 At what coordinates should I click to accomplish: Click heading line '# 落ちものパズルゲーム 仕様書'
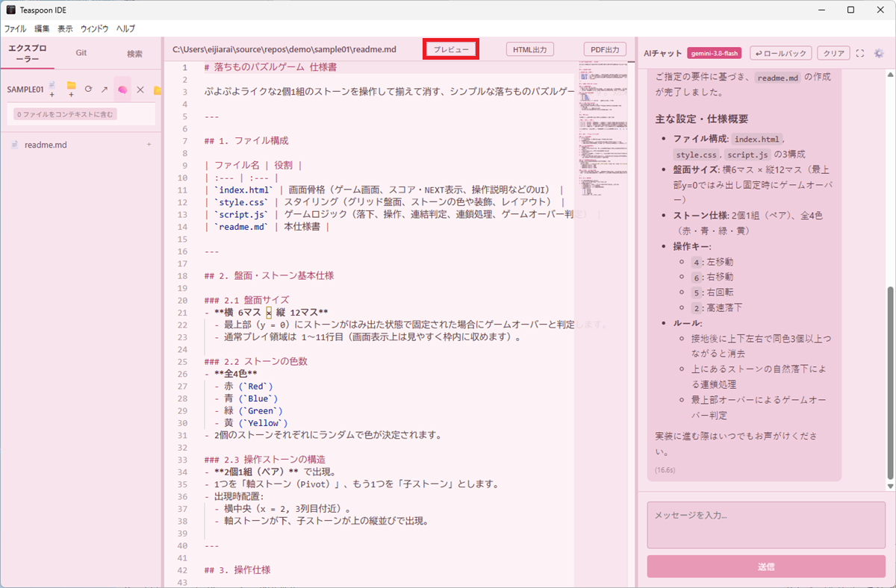coord(270,67)
